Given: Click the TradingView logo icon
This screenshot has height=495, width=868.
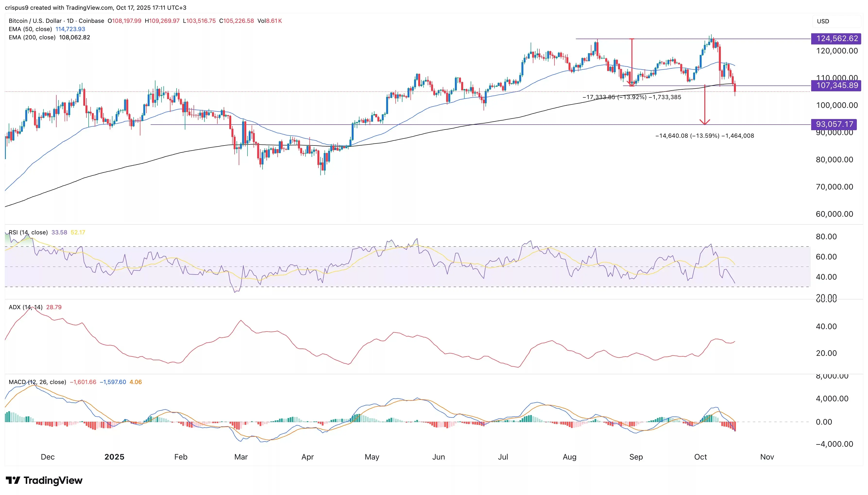Looking at the screenshot, I should [13, 480].
